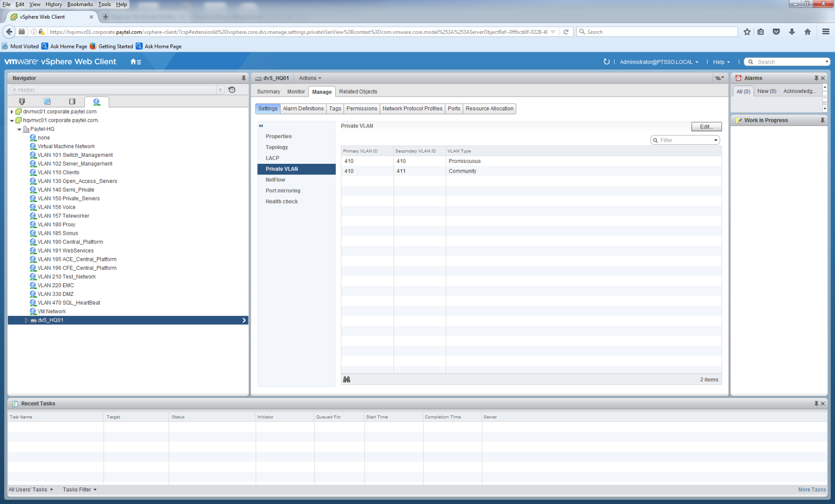Close the Alarms panel
The image size is (835, 504).
(x=823, y=78)
